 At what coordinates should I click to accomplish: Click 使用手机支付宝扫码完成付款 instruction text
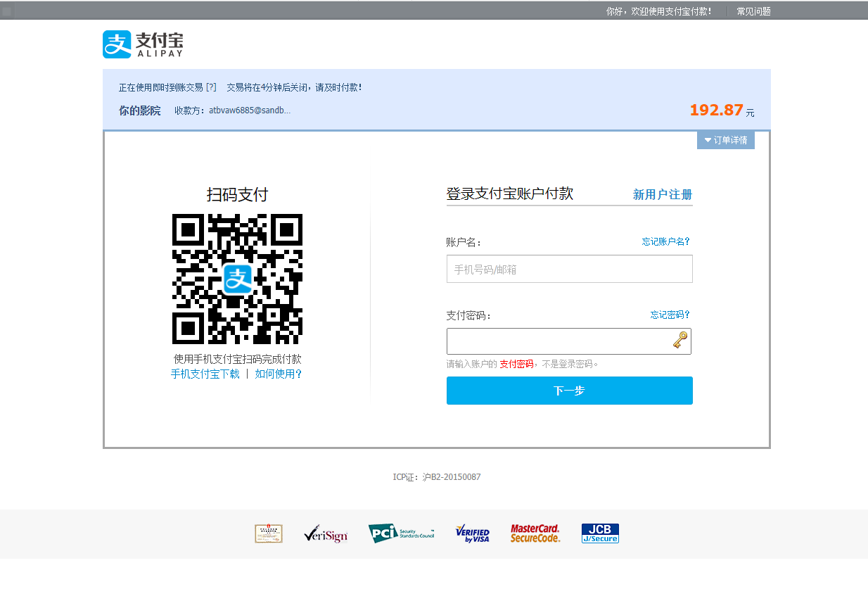238,359
